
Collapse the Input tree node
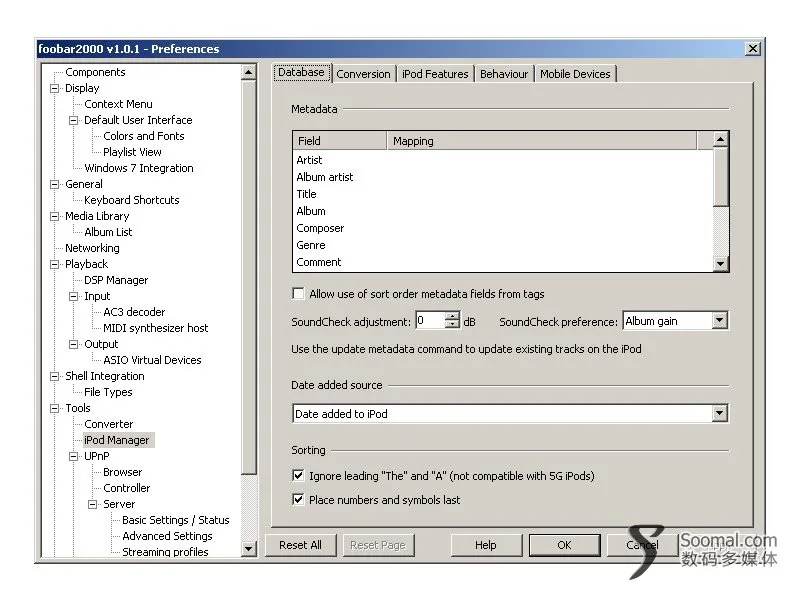tap(73, 296)
